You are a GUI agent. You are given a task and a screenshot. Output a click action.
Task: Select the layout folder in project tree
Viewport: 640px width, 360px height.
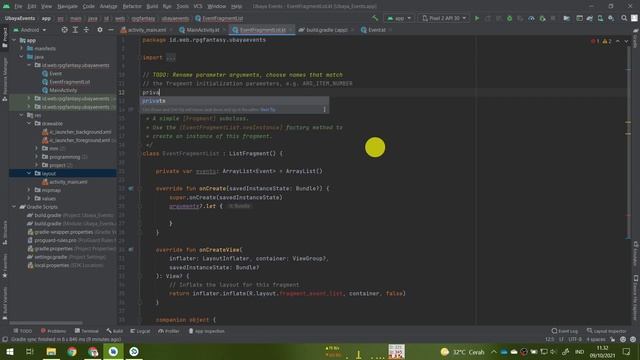[x=62, y=173]
